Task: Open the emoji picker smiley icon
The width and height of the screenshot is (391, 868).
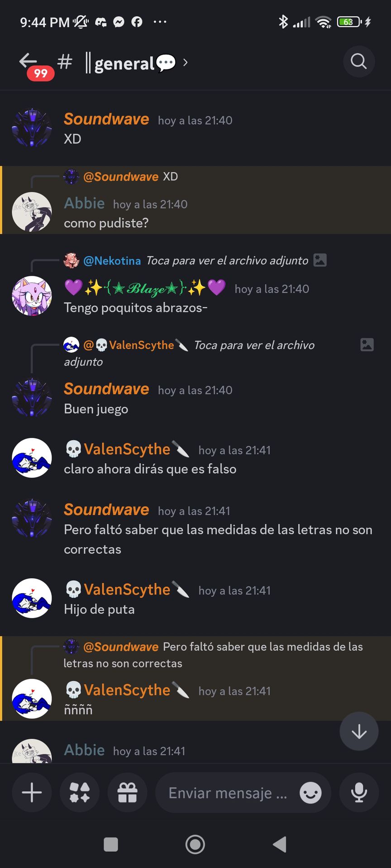Action: pos(310,793)
